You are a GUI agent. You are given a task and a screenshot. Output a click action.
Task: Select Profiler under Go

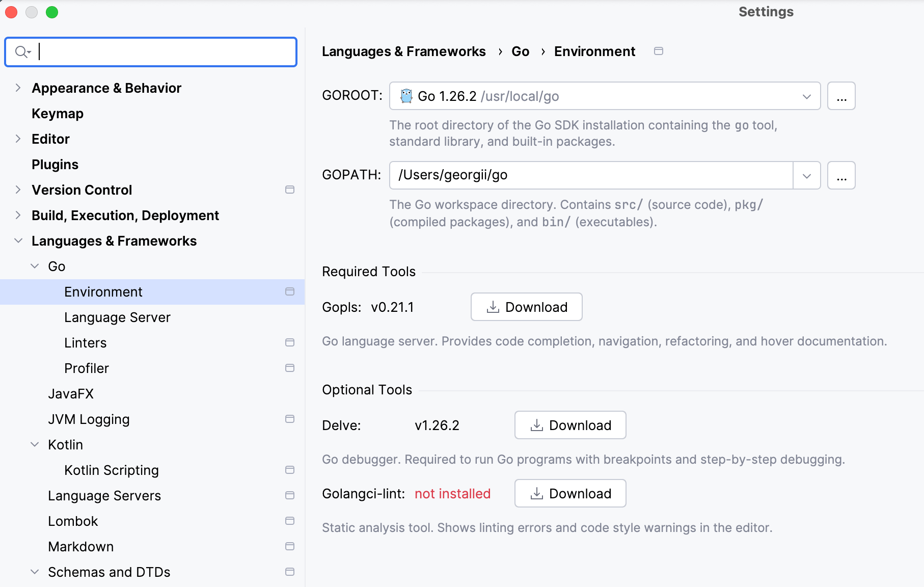click(87, 368)
